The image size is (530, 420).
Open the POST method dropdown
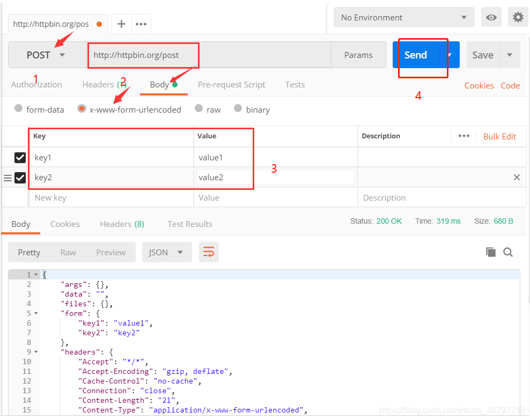click(47, 55)
